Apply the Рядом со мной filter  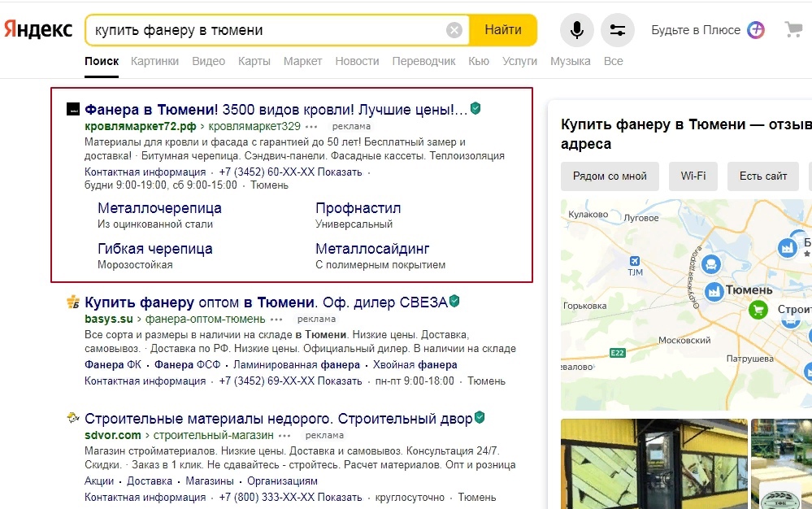[x=610, y=176]
